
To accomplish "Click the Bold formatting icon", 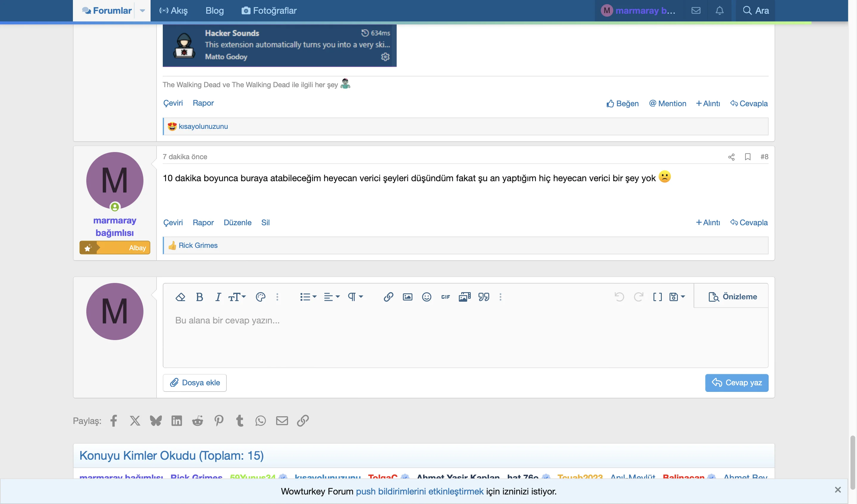I will click(x=200, y=297).
